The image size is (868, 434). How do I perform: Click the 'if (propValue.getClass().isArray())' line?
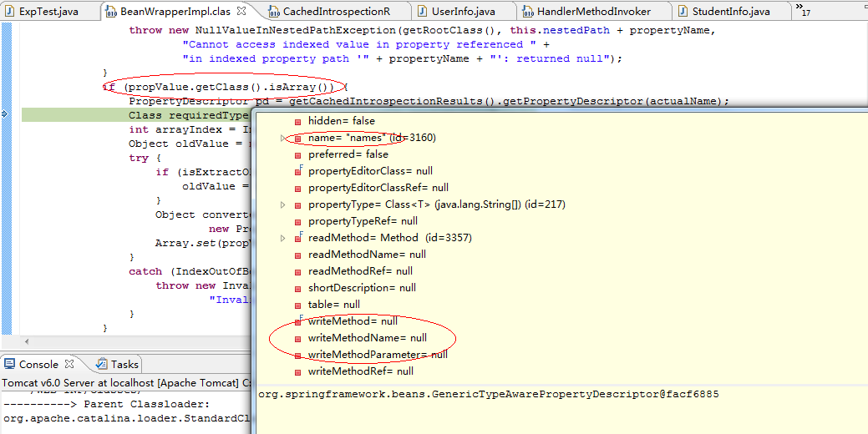(225, 87)
